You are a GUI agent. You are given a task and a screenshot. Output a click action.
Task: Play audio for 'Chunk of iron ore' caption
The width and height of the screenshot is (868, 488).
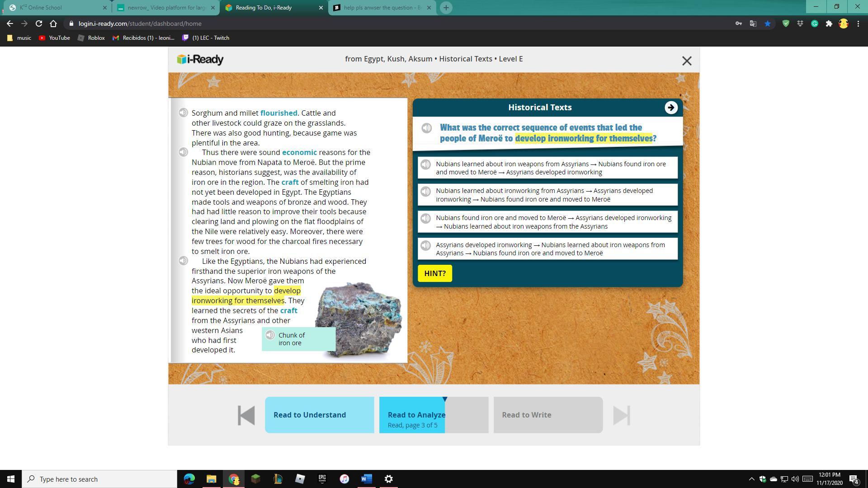click(270, 335)
